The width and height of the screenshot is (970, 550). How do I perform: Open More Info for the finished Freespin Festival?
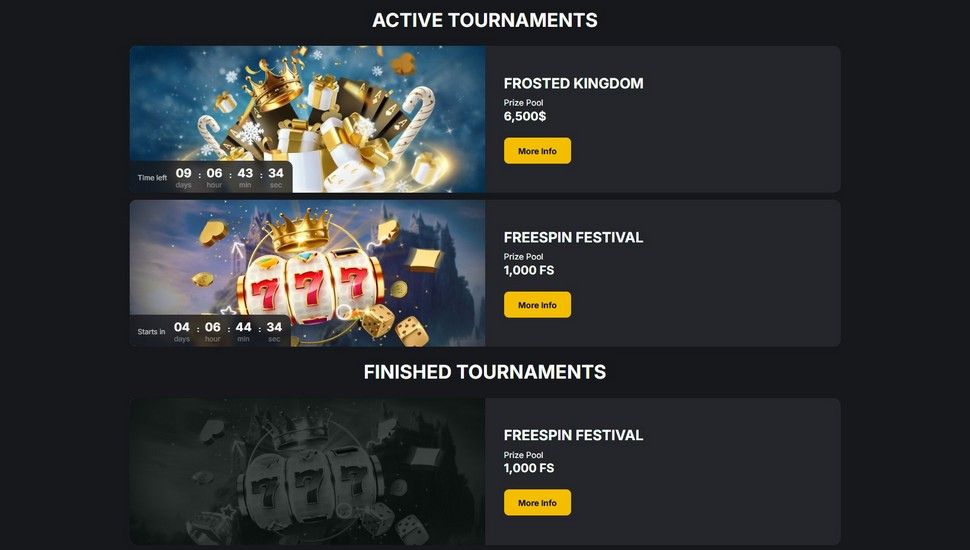point(537,503)
